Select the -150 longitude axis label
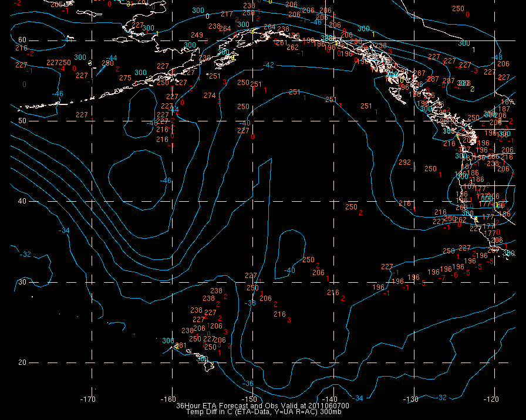 point(250,399)
